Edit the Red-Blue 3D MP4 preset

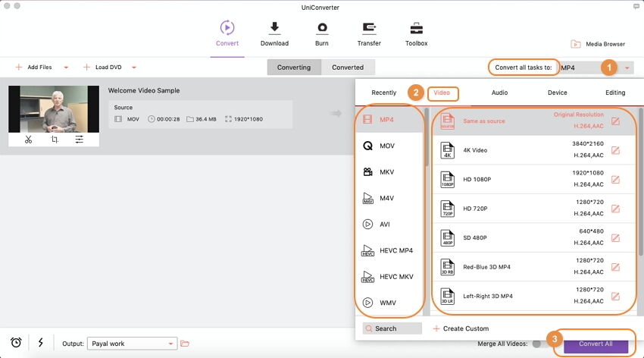[615, 267]
